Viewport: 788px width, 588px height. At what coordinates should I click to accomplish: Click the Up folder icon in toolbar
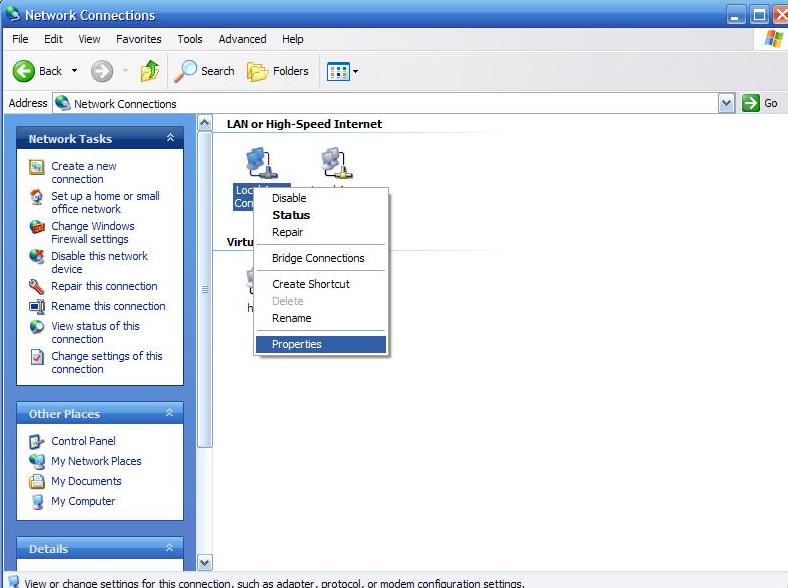pyautogui.click(x=149, y=71)
